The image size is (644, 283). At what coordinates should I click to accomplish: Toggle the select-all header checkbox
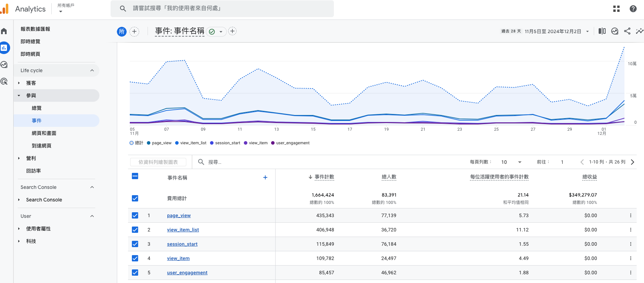(x=135, y=176)
